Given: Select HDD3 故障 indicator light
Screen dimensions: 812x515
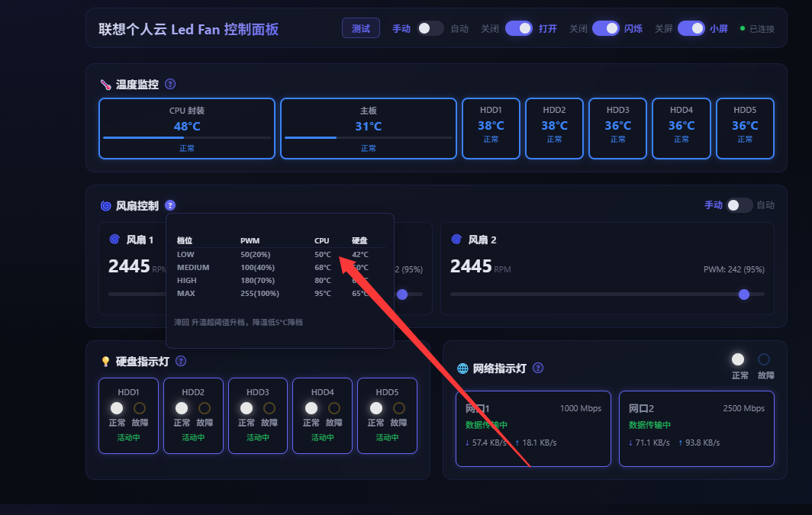Looking at the screenshot, I should tap(269, 408).
